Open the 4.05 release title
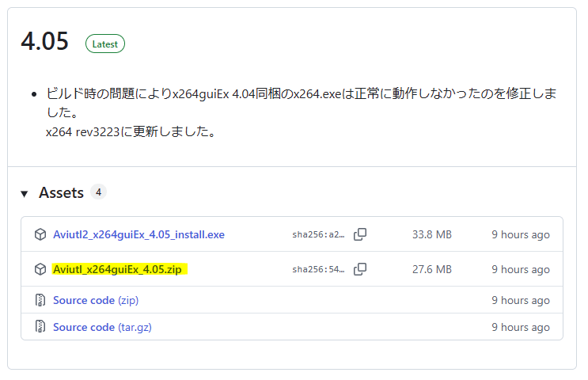 point(44,42)
